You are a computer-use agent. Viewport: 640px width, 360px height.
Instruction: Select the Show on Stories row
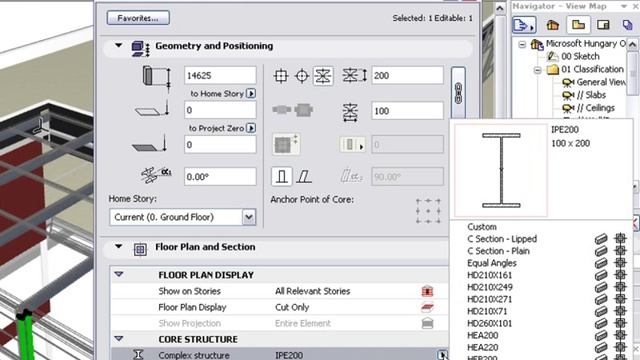(x=280, y=291)
